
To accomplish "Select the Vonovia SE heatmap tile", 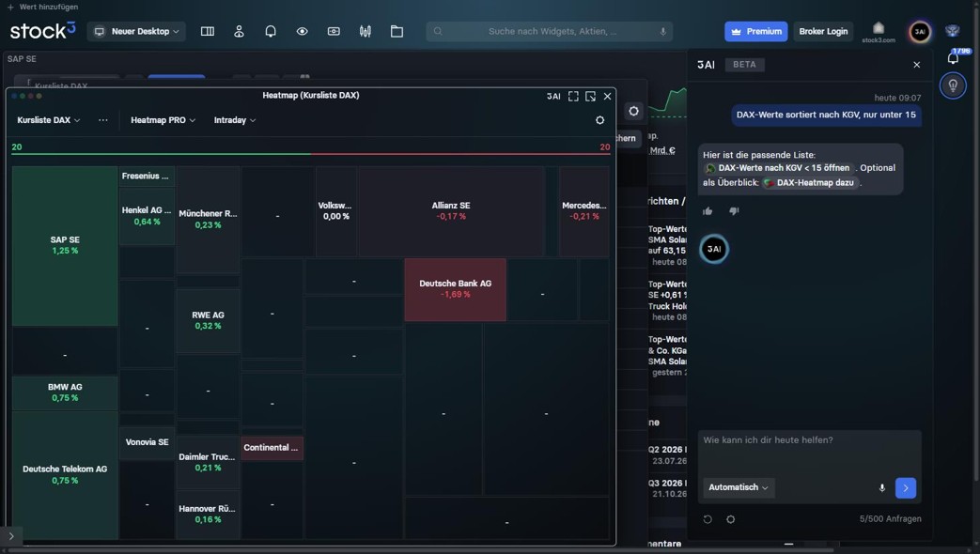I will coord(147,443).
